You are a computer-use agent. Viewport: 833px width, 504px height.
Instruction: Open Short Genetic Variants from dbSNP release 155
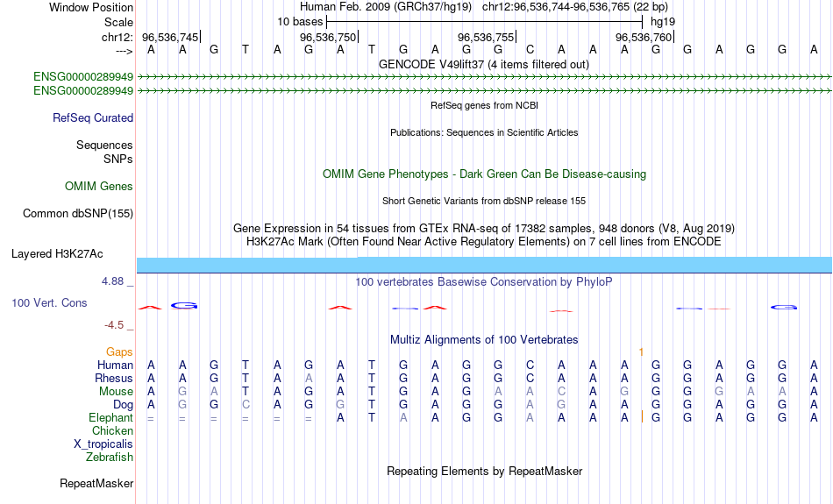tap(484, 202)
